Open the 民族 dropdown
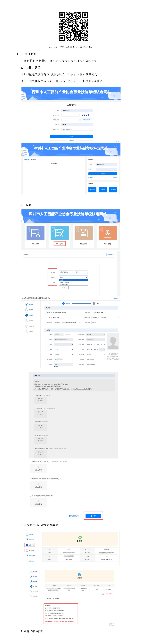This screenshot has width=142, height=644. (x=64, y=355)
